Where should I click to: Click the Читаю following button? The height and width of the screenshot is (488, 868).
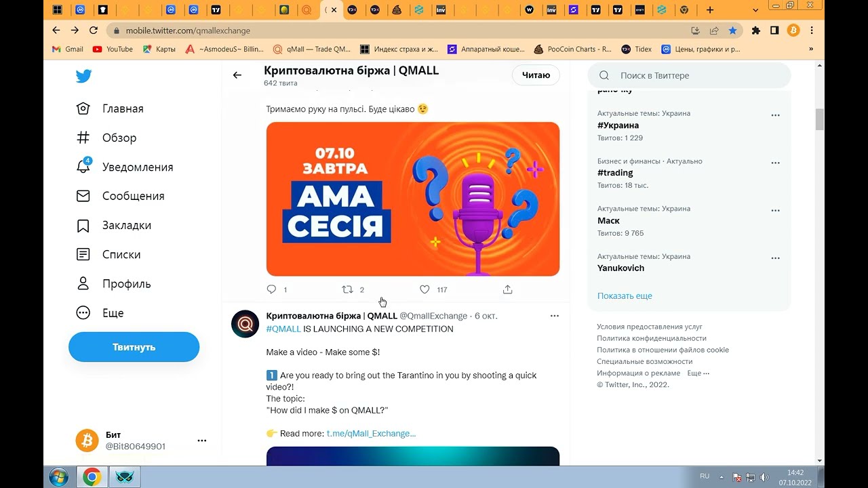tap(536, 75)
